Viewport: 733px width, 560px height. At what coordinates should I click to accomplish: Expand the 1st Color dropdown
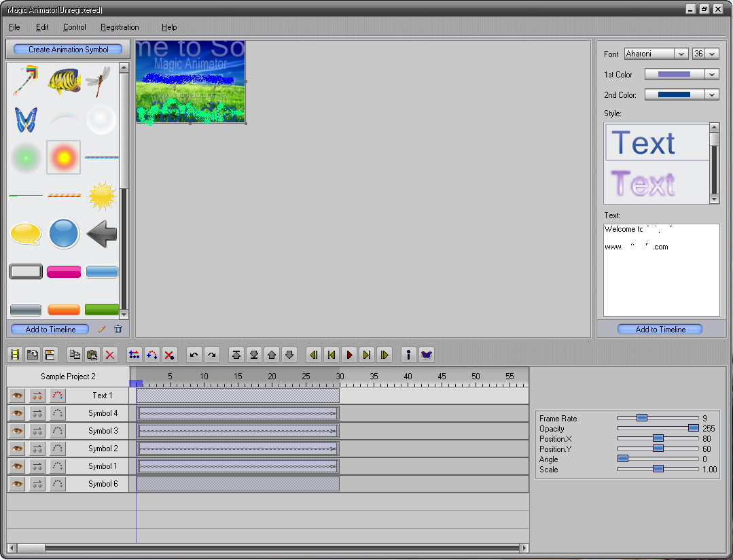coord(712,75)
